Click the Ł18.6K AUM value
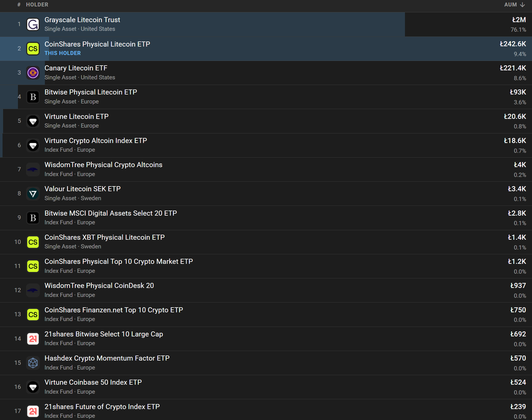 [515, 140]
